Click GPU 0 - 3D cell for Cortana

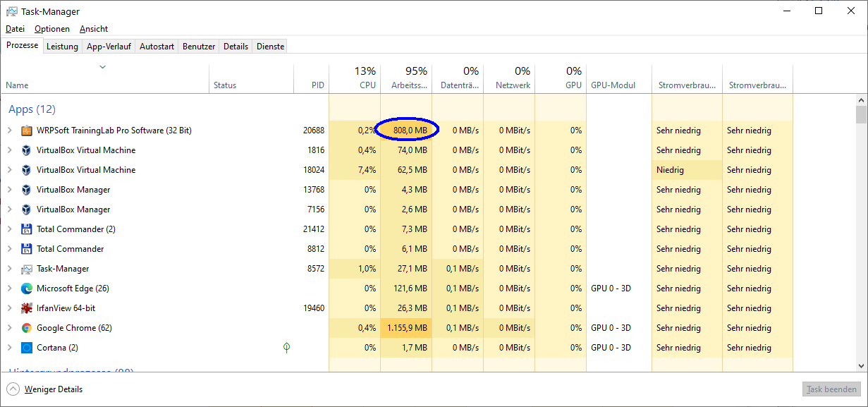(619, 348)
